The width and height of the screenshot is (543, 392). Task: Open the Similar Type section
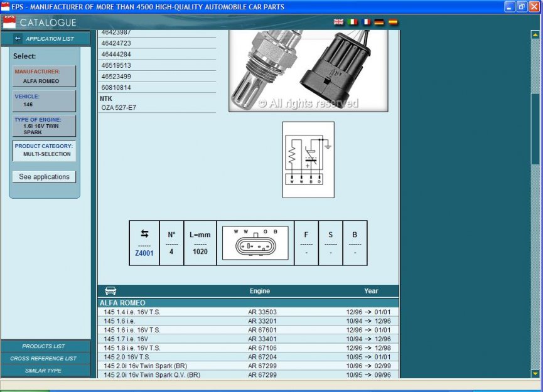click(x=44, y=371)
